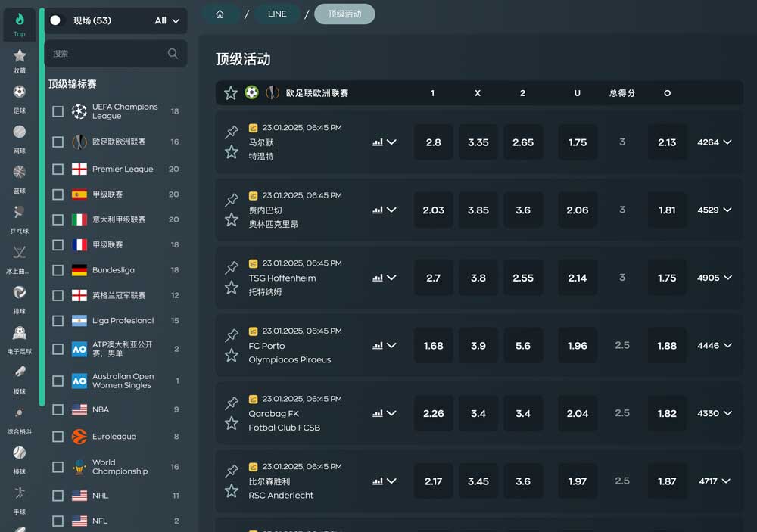Select the basketball (篮球) sidebar icon
Screen dimensions: 757x532
tap(20, 176)
